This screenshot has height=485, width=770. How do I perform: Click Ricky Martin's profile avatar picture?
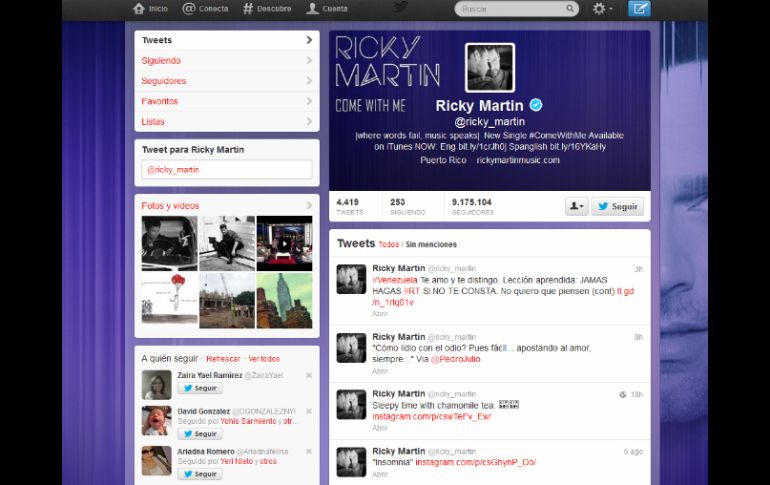490,68
